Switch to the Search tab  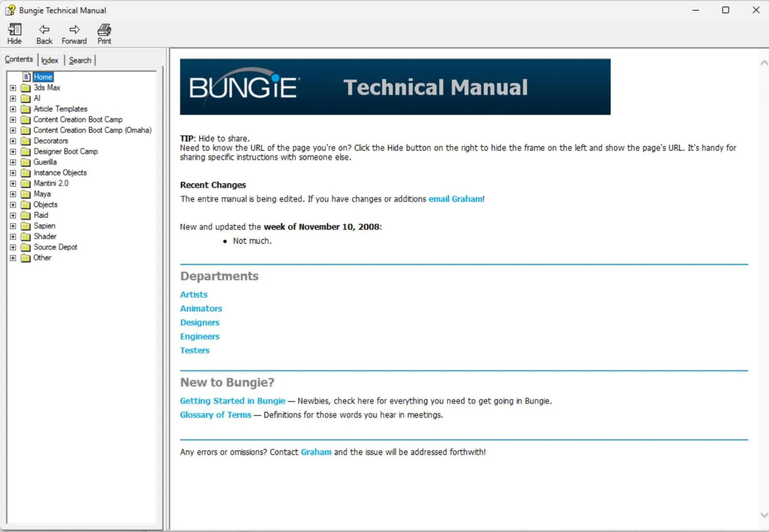tap(80, 60)
